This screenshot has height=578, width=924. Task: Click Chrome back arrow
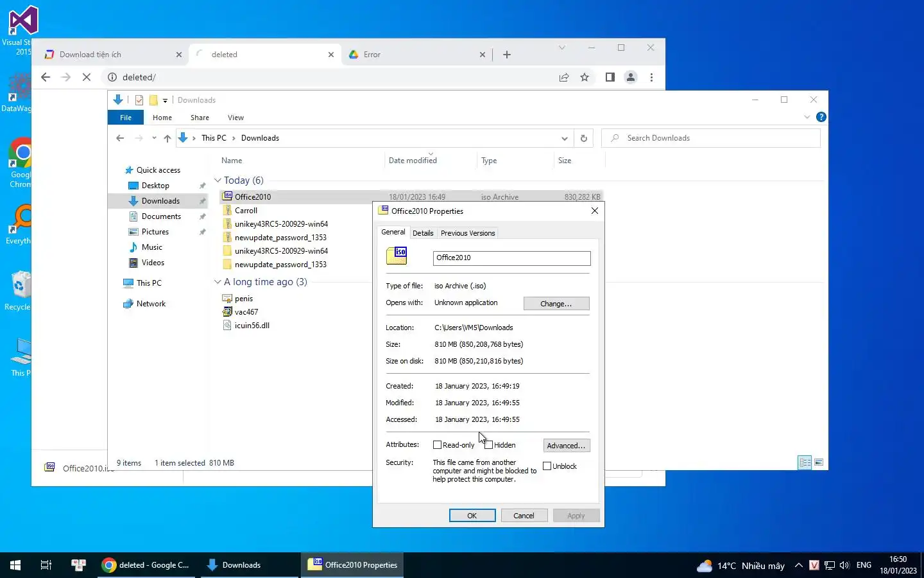point(46,77)
